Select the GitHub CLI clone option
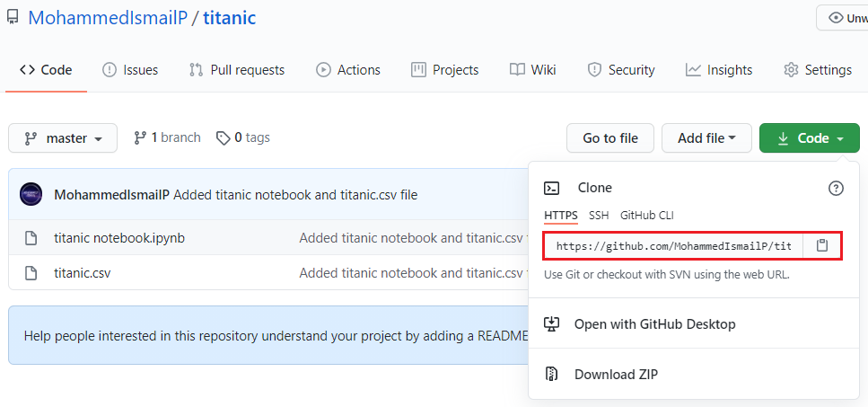 click(x=646, y=216)
